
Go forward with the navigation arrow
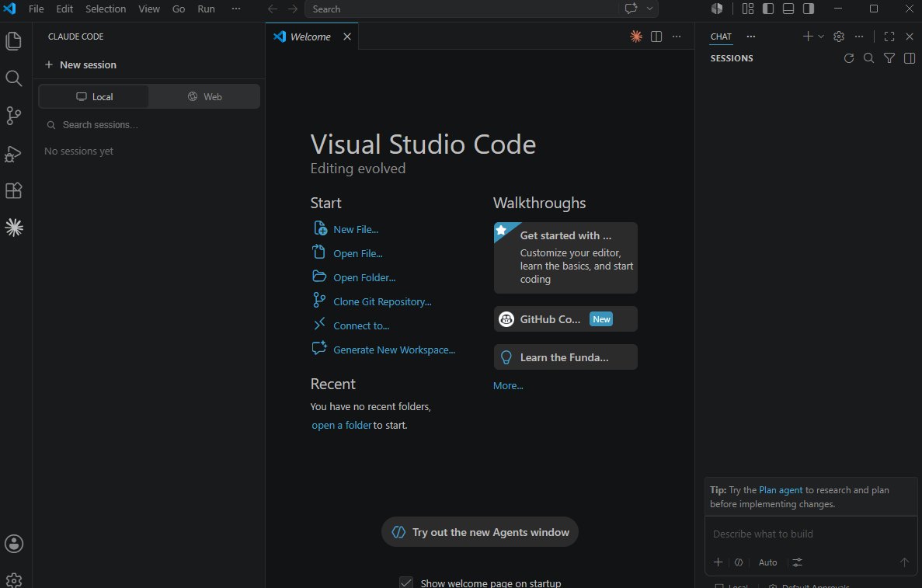click(293, 9)
